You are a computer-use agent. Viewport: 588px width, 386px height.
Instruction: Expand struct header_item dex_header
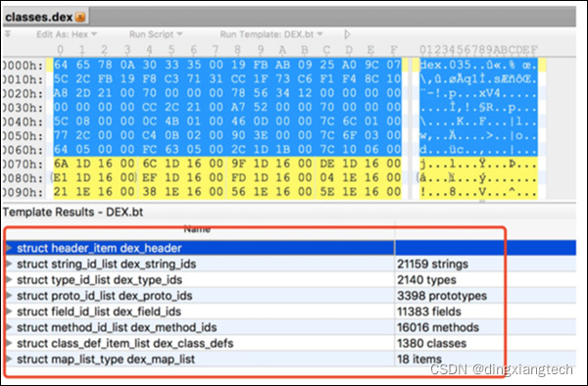(9, 248)
